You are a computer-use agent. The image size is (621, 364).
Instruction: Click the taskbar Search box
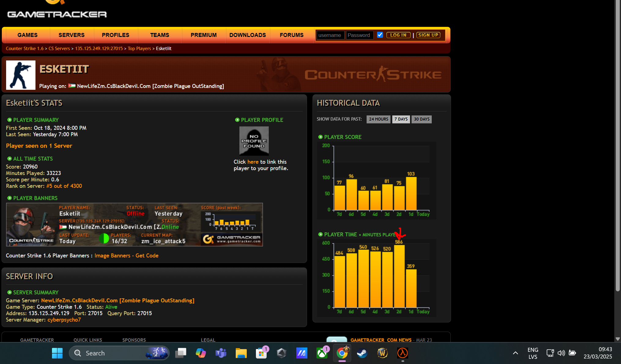point(119,353)
